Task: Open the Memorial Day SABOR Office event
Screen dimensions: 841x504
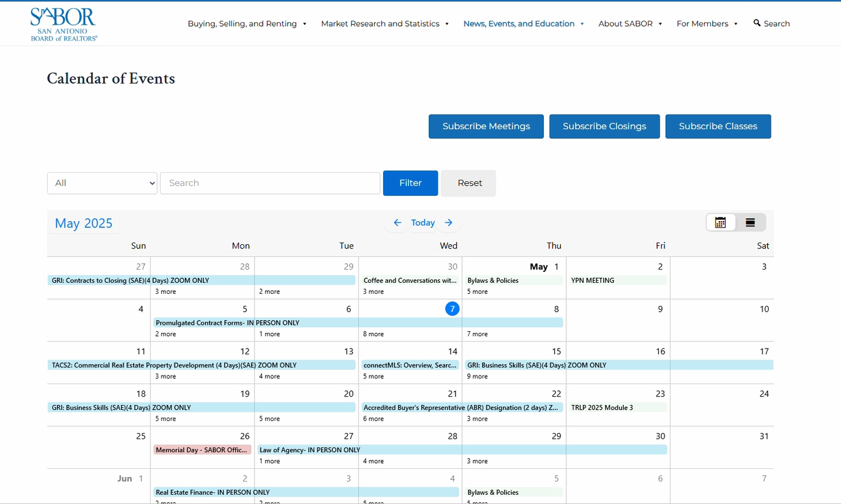Action: click(202, 450)
